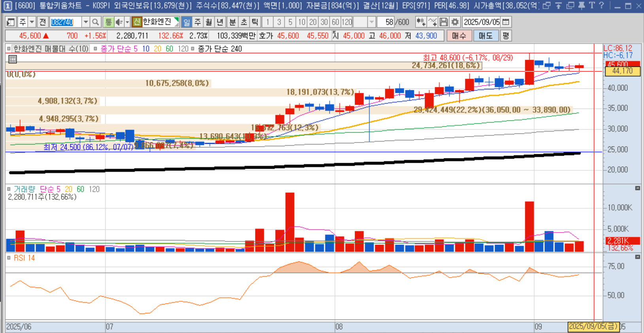The image size is (644, 333).
Task: Click the candle count field 58
Action: pyautogui.click(x=386, y=22)
